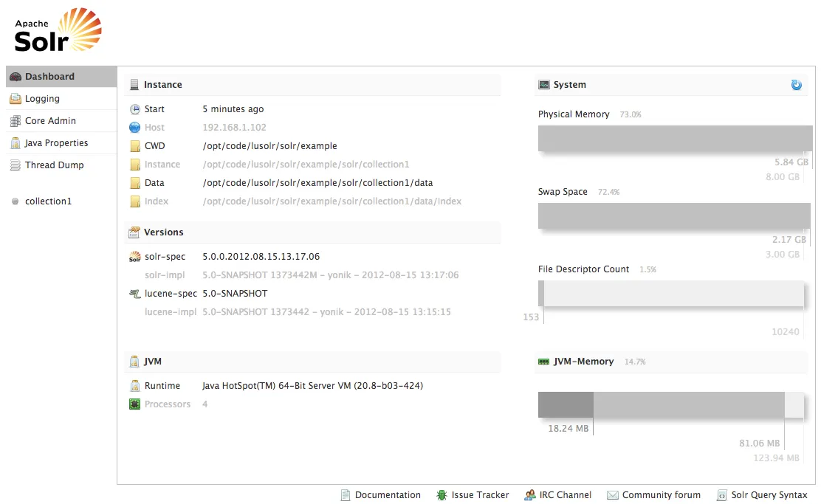Click the 18.24 MB JVM value
This screenshot has width=821, height=504.
pyautogui.click(x=568, y=429)
